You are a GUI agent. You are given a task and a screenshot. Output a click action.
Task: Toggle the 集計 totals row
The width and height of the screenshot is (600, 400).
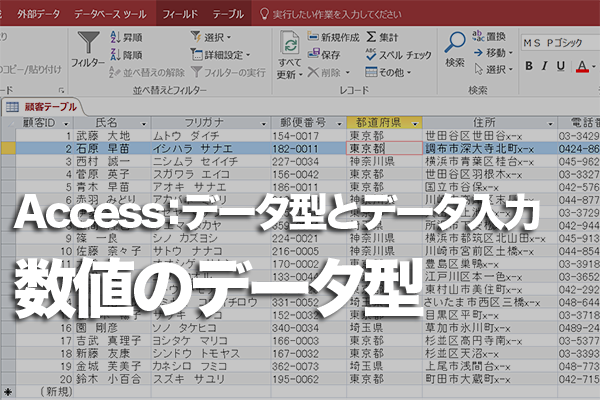click(382, 37)
